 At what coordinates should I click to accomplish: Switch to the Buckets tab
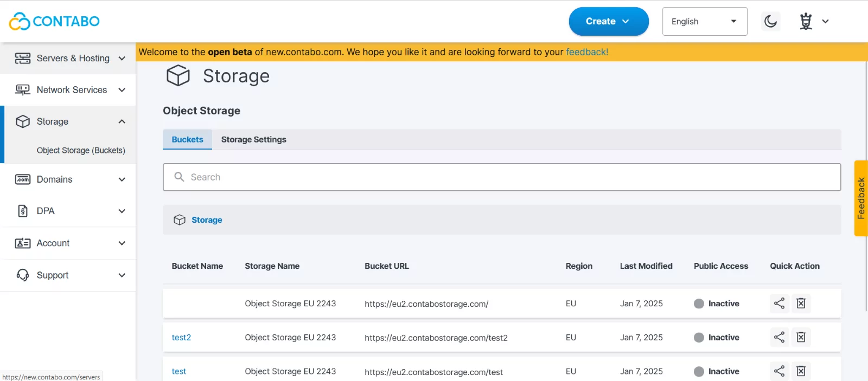click(x=187, y=139)
